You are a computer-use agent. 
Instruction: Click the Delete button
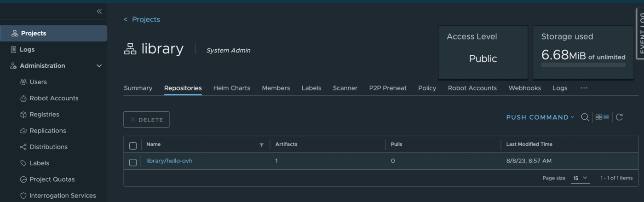(146, 120)
